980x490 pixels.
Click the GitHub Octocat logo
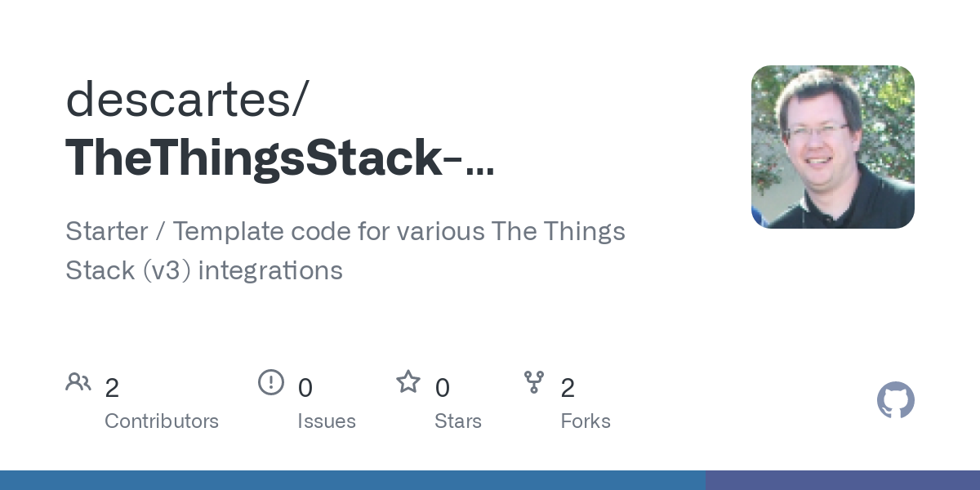coord(895,400)
